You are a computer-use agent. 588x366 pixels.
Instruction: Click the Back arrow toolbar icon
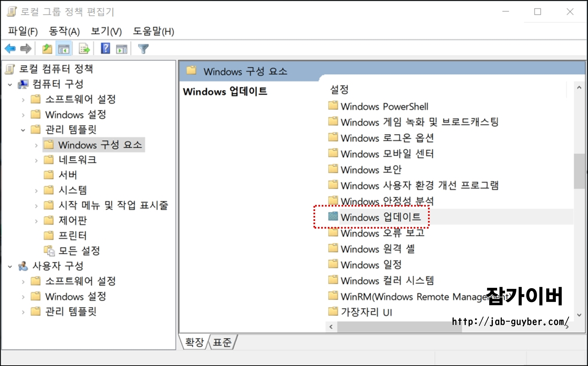pyautogui.click(x=10, y=49)
